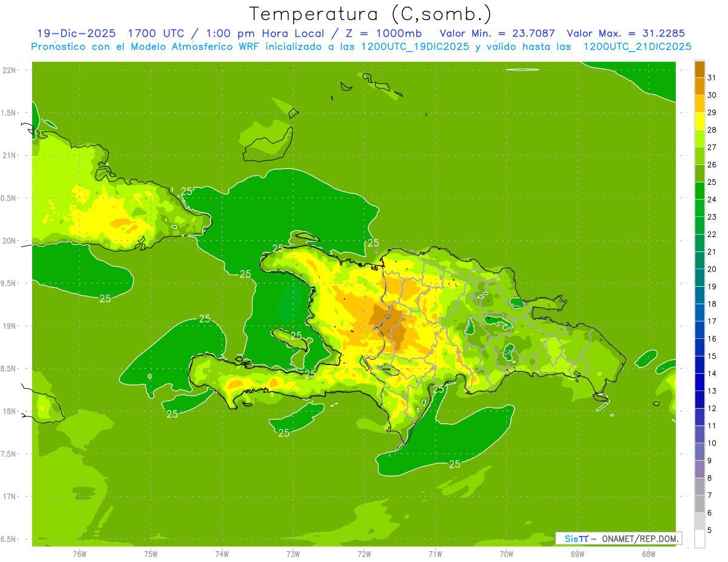This screenshot has height=562, width=728.
Task: Click the color bar label "17"
Action: click(x=712, y=321)
